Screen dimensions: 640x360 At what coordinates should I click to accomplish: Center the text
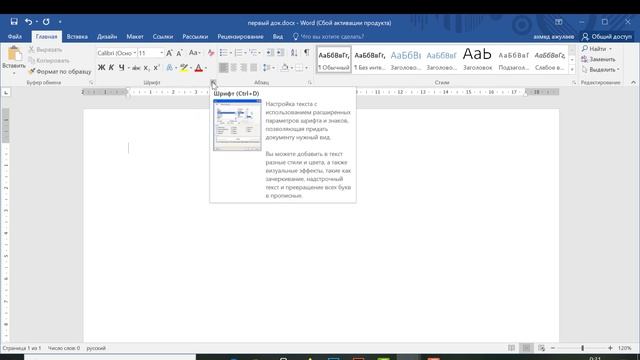[234, 68]
